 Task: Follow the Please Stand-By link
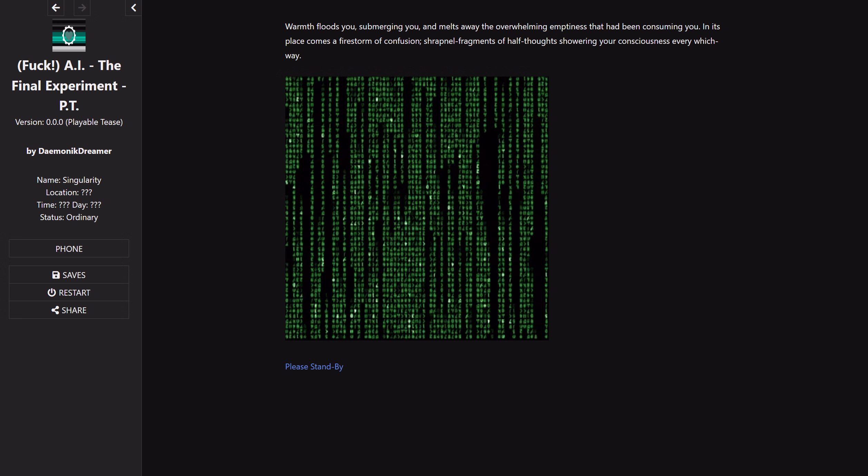coord(314,367)
